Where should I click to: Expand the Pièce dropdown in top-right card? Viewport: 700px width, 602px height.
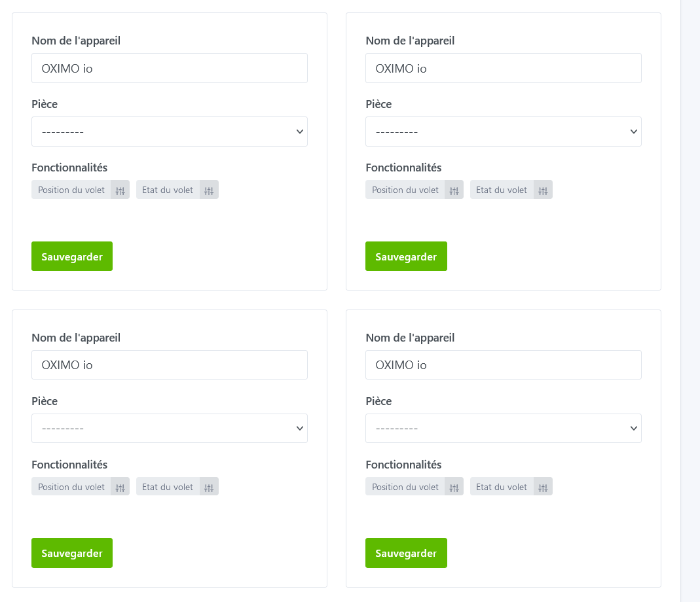coord(503,132)
